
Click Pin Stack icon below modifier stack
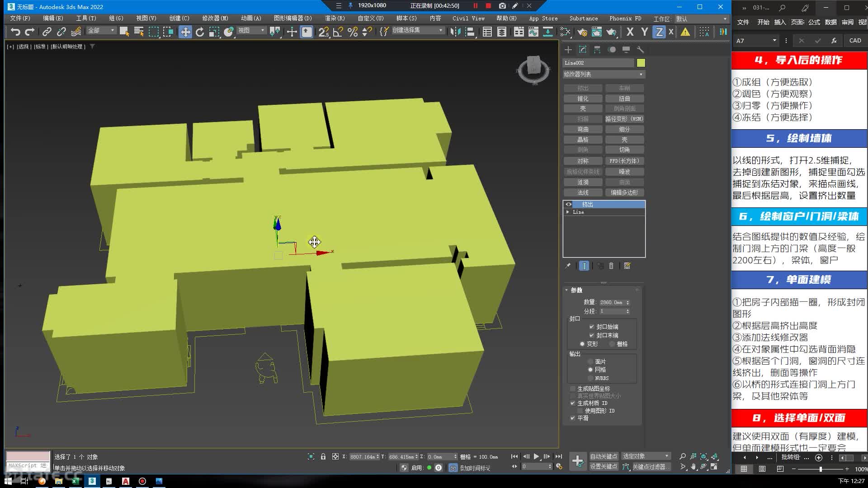click(568, 266)
